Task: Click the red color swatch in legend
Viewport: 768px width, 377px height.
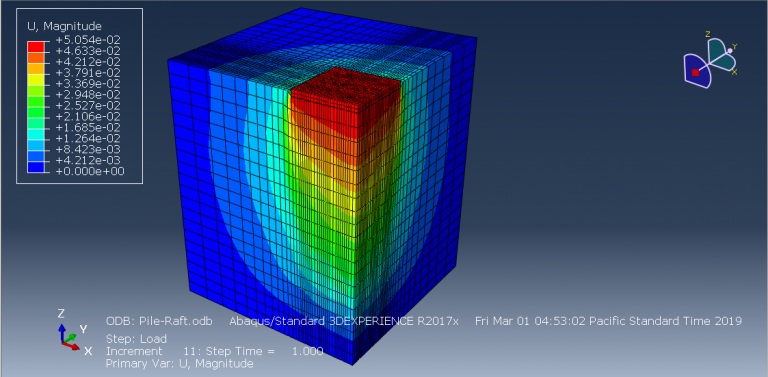Action: [35, 47]
